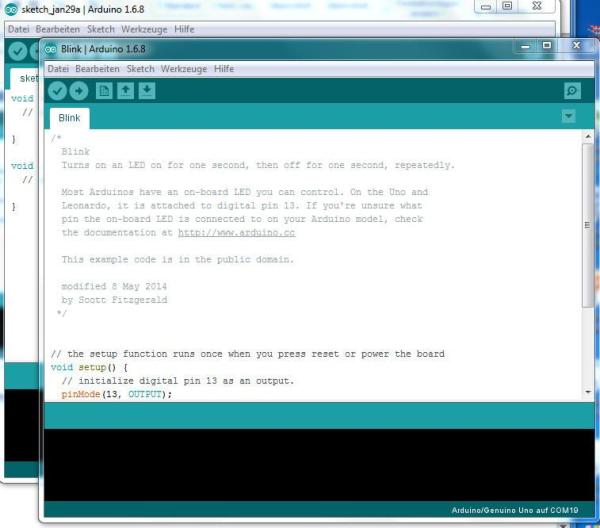Open Sketch menu in the Blink window
600x528 pixels.
pyautogui.click(x=140, y=69)
